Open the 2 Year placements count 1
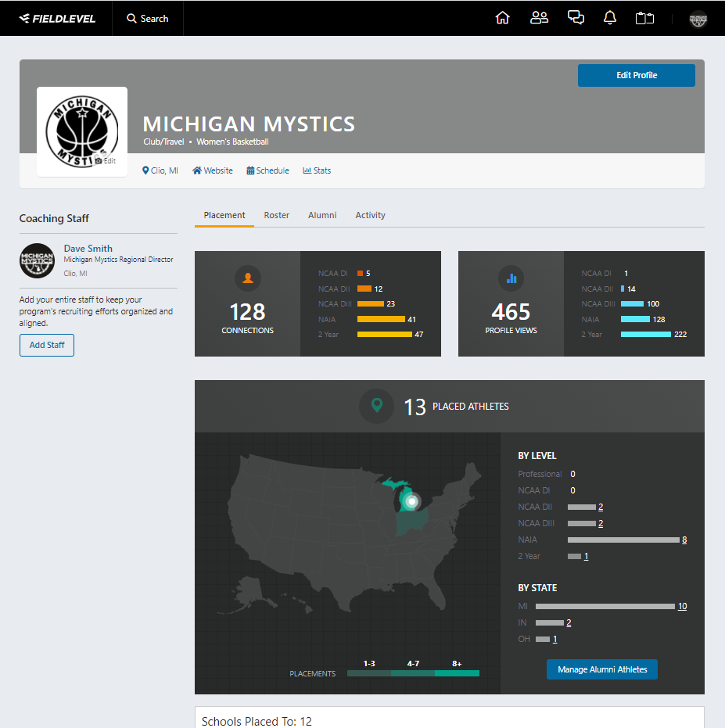The height and width of the screenshot is (728, 725). (x=586, y=556)
